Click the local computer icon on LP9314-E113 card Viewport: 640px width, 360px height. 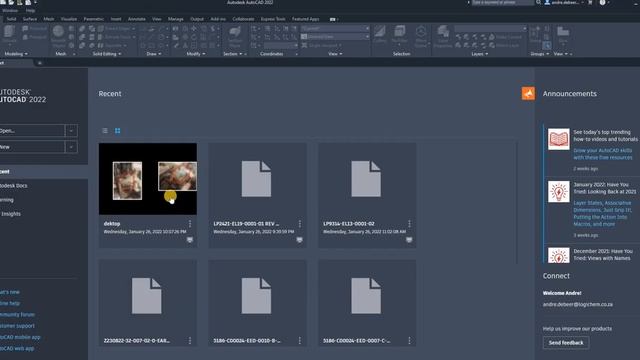pos(409,240)
